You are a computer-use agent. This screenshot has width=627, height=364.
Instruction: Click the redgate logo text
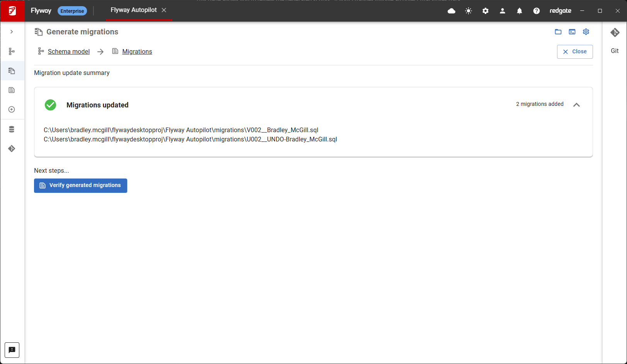(x=561, y=11)
